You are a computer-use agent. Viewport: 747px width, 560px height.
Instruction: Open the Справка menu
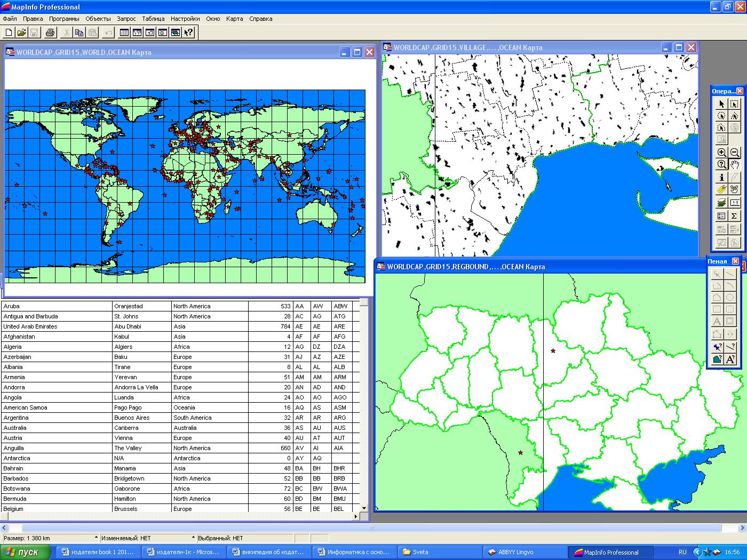click(x=260, y=19)
